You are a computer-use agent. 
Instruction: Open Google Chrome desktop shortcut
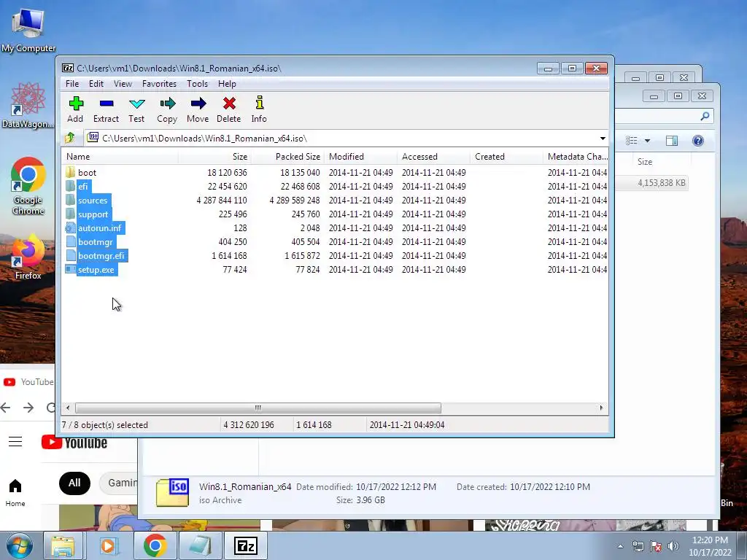[x=28, y=186]
